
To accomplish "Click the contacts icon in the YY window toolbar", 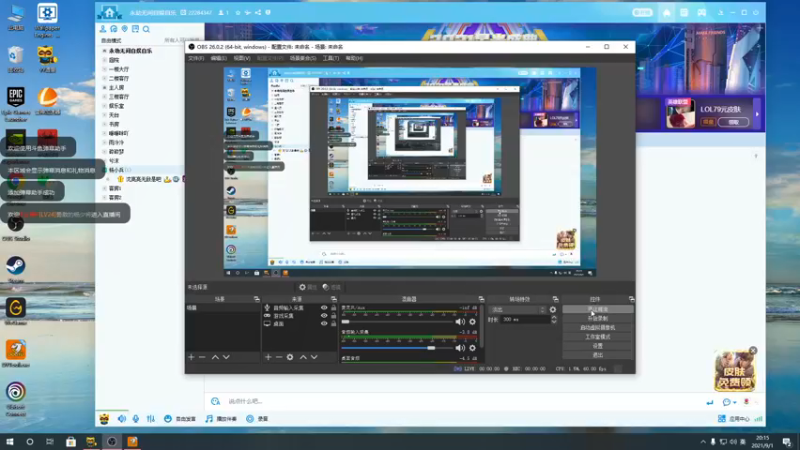I will click(x=103, y=29).
